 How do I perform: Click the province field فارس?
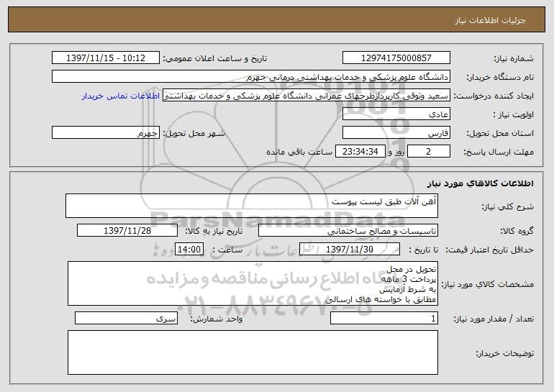pyautogui.click(x=396, y=133)
